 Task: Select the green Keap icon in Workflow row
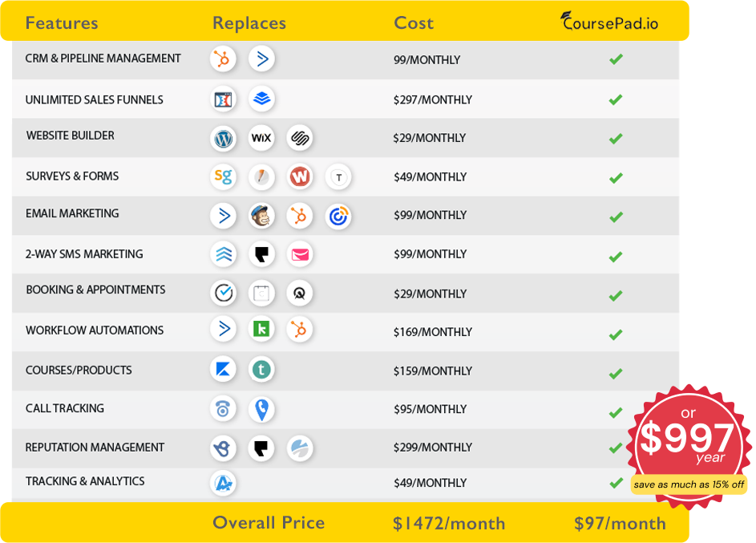pos(261,330)
